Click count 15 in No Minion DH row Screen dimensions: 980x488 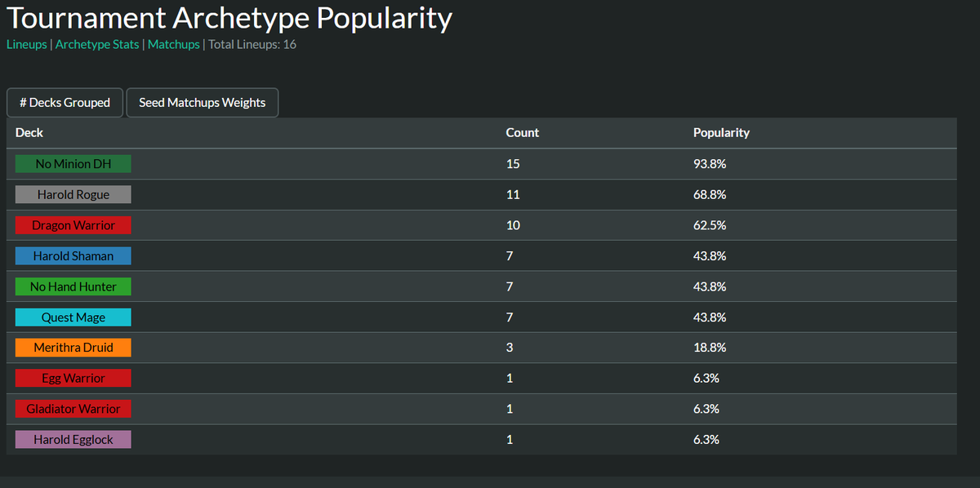[x=513, y=164]
